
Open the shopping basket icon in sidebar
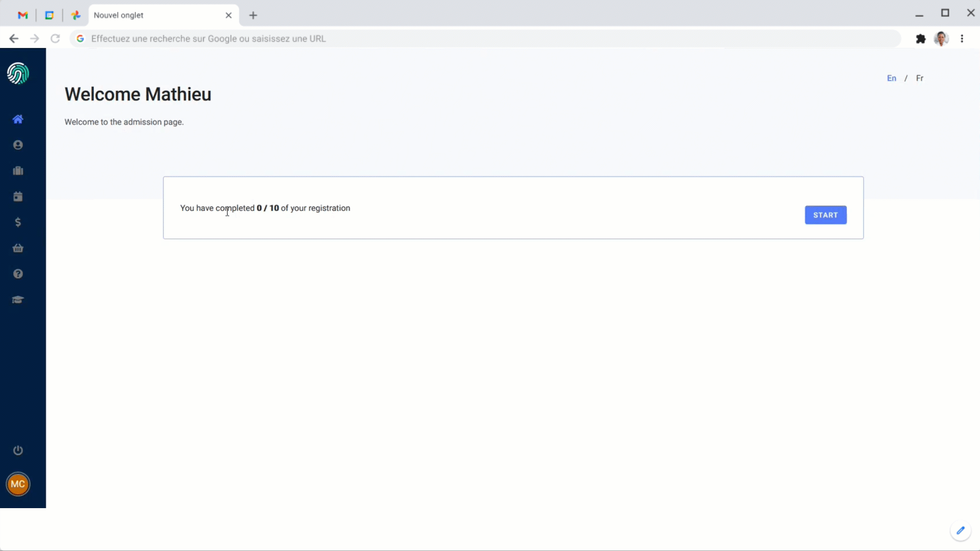[x=18, y=248]
